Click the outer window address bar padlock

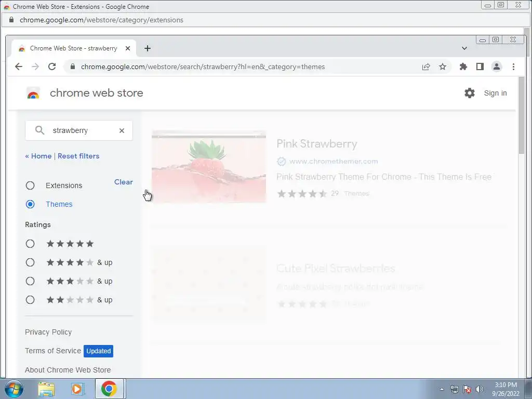coord(11,20)
